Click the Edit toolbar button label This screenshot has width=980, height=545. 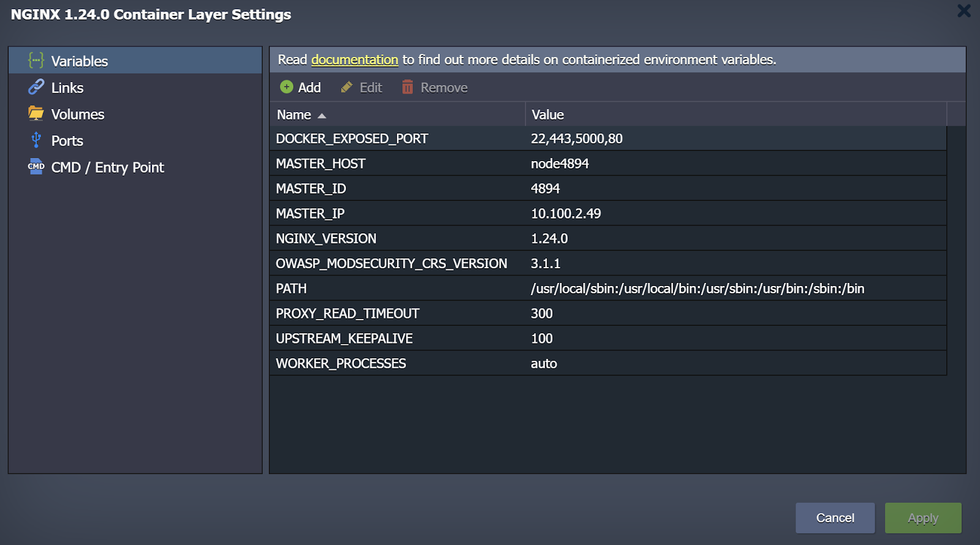coord(371,88)
